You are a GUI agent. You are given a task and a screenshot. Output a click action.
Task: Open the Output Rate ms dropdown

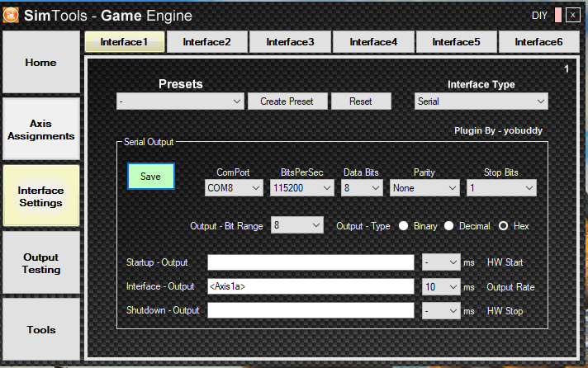(440, 286)
